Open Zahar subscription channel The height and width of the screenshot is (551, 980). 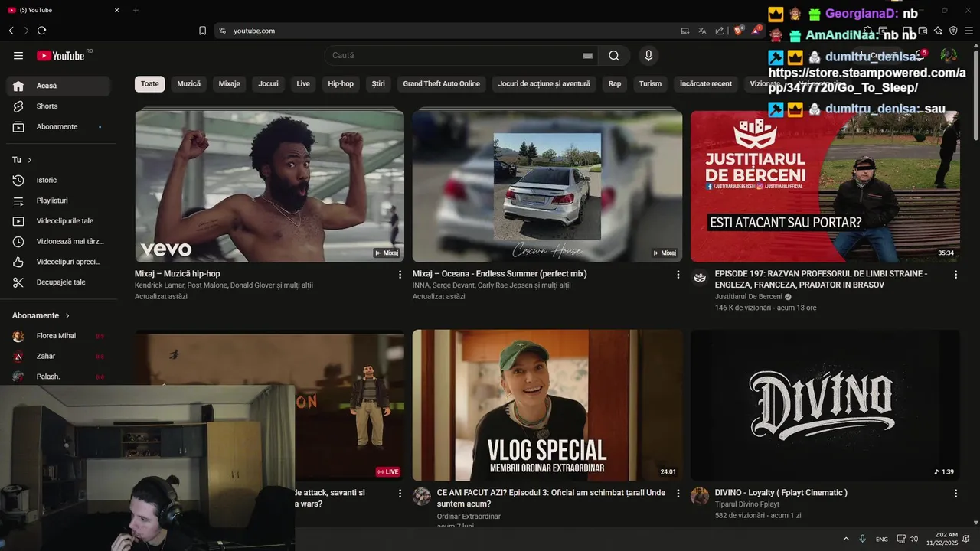click(x=57, y=357)
